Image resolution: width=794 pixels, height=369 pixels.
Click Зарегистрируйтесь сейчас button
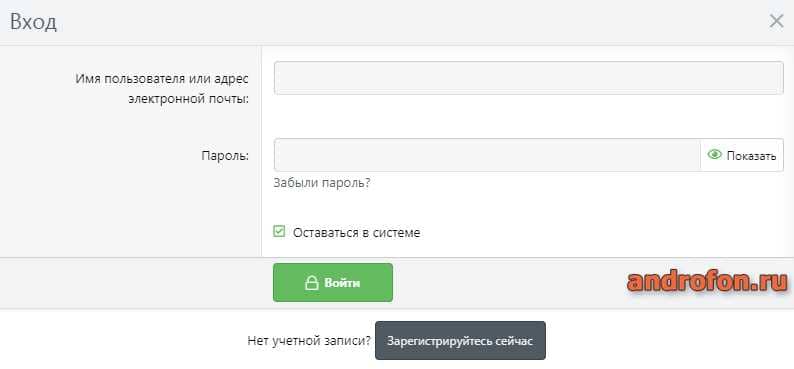pos(460,341)
